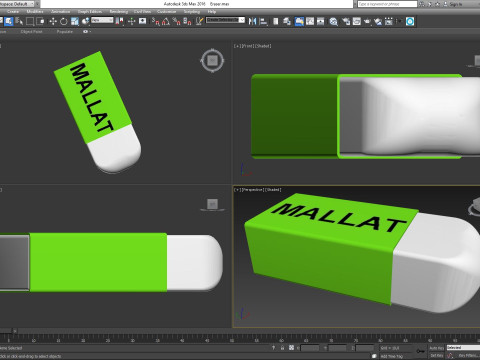Viewport: 480px width, 360px height.
Task: Open Reference Coordinate System dropdown
Action: tap(102, 20)
